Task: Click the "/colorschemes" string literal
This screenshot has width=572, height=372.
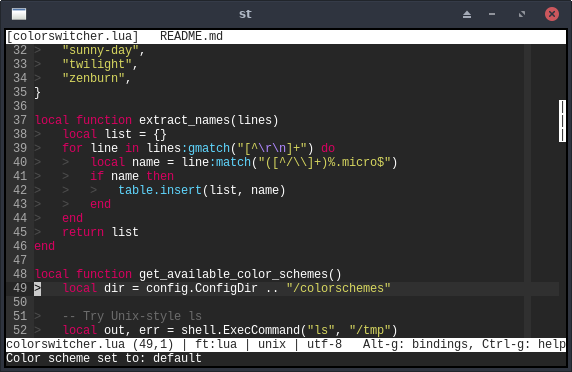Action: click(x=339, y=288)
